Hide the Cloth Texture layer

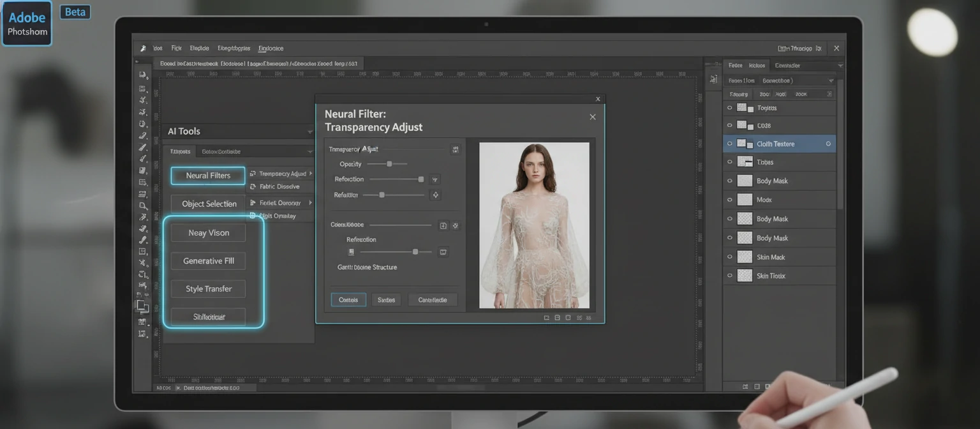(x=729, y=144)
